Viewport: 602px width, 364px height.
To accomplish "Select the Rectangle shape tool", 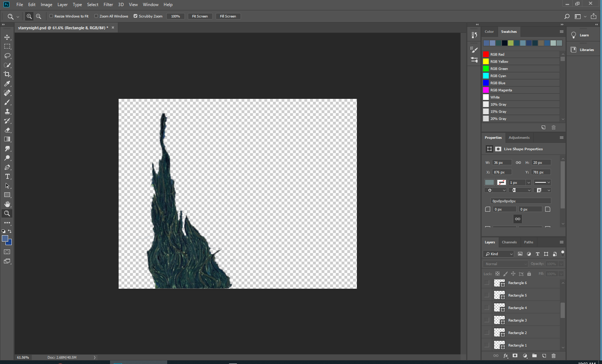I will (x=7, y=195).
